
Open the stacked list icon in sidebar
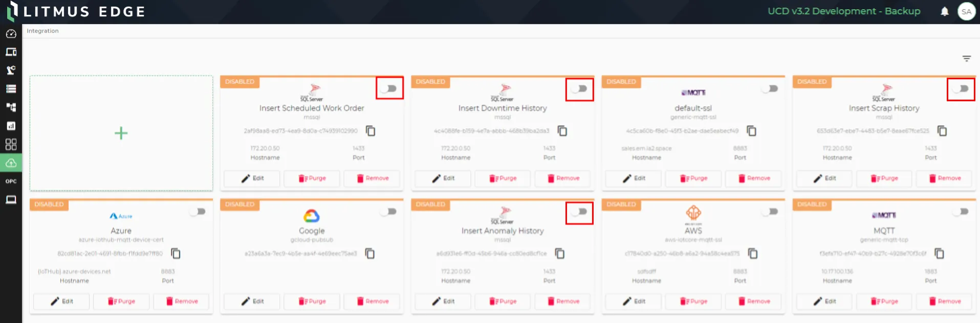pos(11,89)
